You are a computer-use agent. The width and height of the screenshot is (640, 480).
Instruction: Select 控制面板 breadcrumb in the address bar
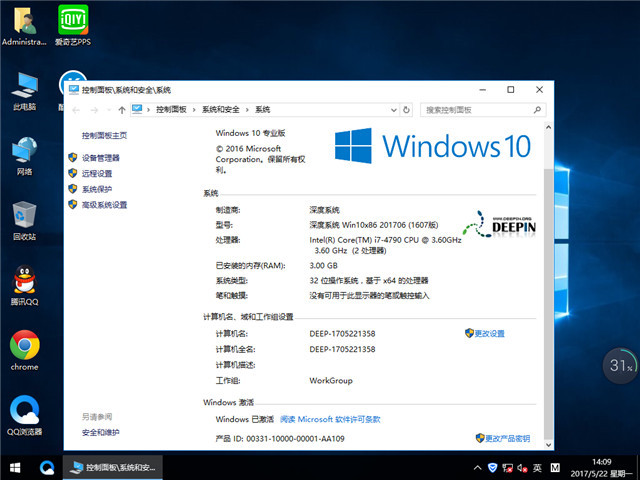171,109
